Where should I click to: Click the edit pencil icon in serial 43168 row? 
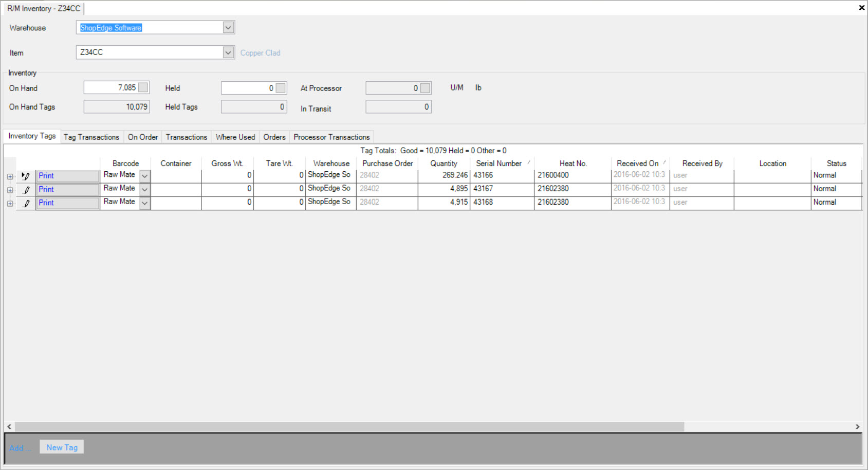[27, 203]
